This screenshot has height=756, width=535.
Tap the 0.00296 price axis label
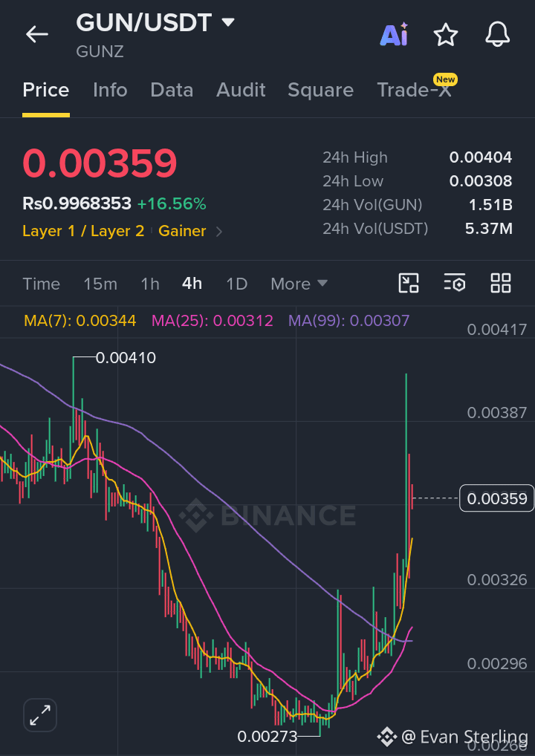click(x=497, y=664)
